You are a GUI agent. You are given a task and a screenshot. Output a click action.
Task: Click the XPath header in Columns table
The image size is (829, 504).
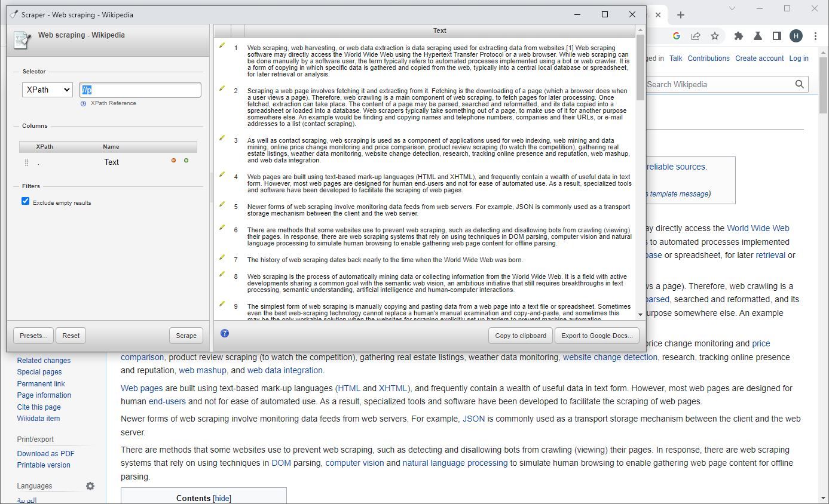(45, 146)
